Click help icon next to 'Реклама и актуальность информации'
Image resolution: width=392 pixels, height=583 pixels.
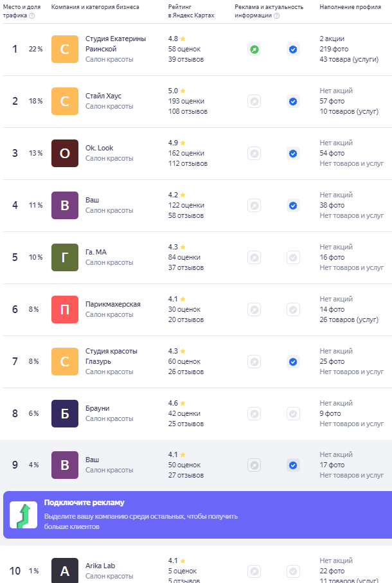276,15
